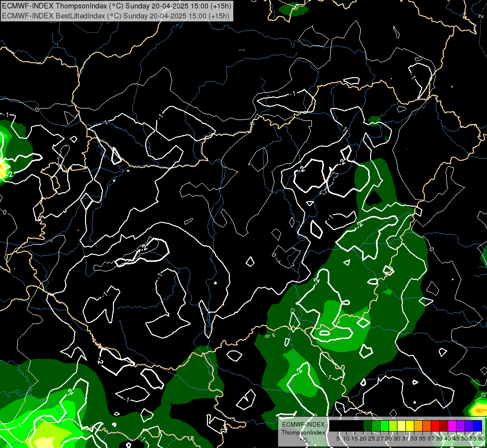Screen dimensions: 487x448
Task: Click the legend tick value 60
Action: (x=482, y=439)
